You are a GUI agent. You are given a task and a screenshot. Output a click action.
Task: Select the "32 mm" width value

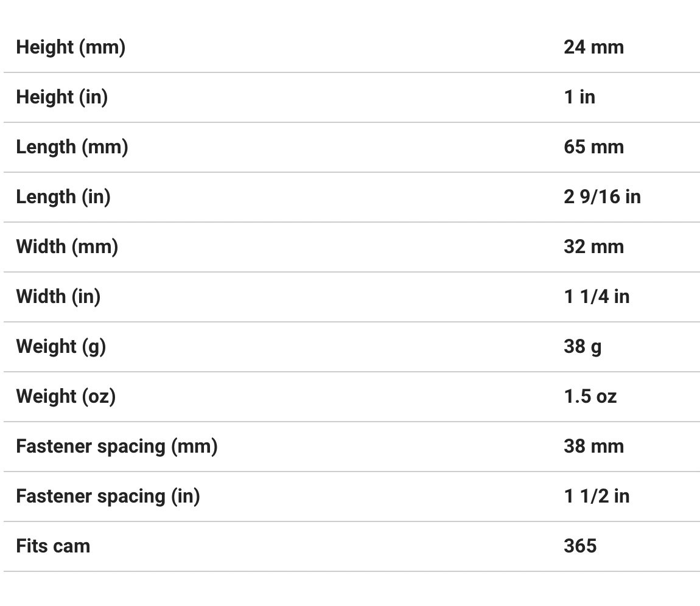coord(593,246)
